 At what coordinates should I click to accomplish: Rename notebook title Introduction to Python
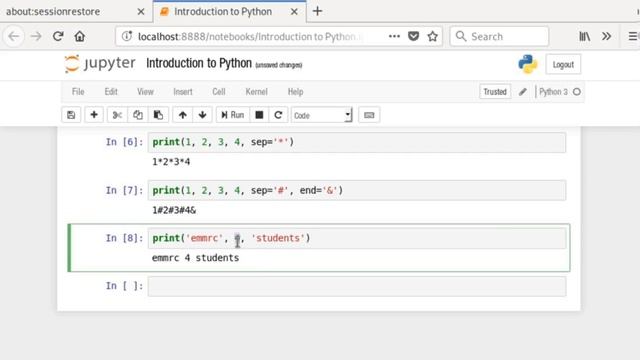tap(199, 64)
